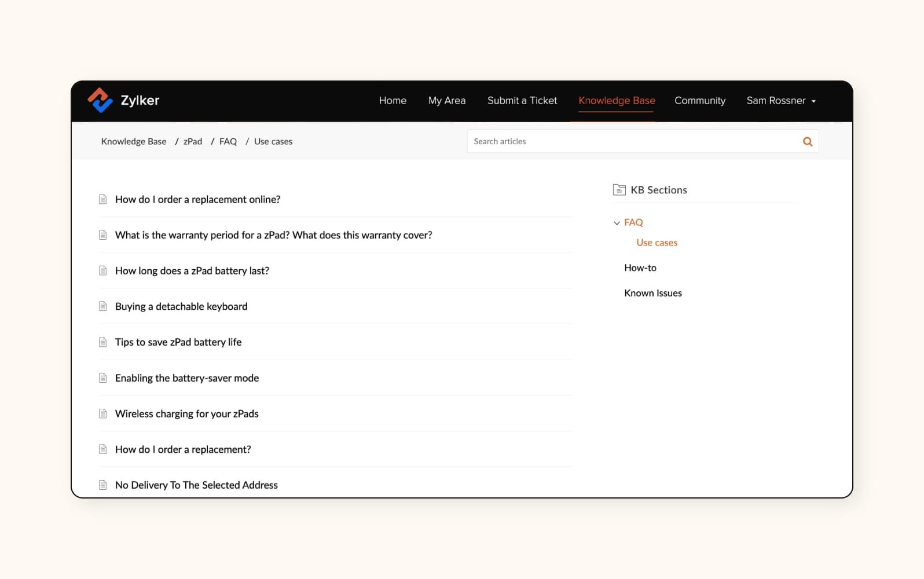Collapse the FAQ section chevron

pos(617,223)
